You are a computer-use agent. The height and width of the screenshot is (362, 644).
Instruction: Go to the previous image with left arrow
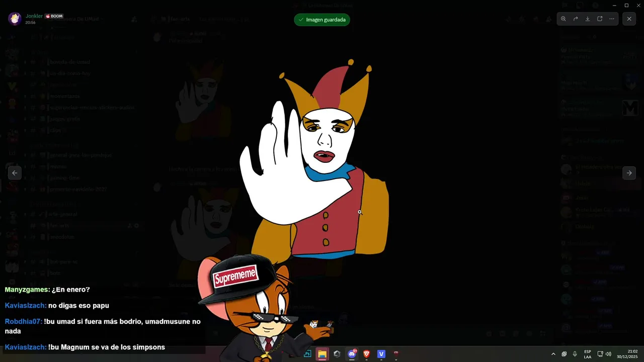15,173
